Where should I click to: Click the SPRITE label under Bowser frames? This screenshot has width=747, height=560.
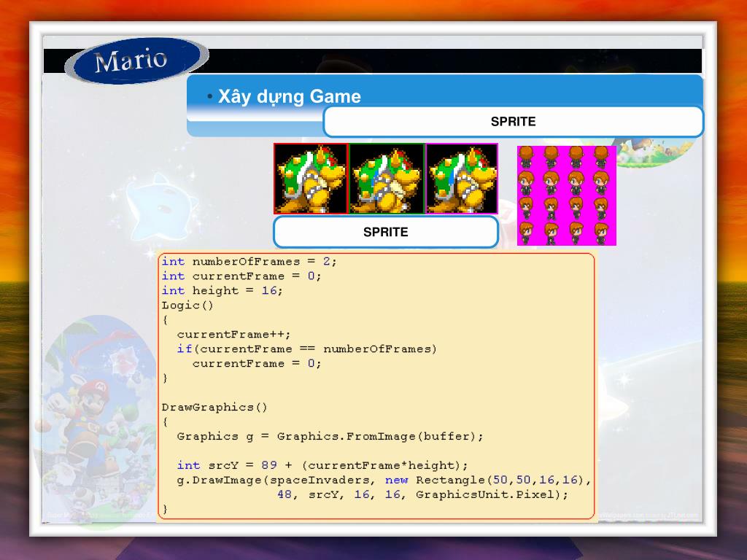[x=386, y=232]
